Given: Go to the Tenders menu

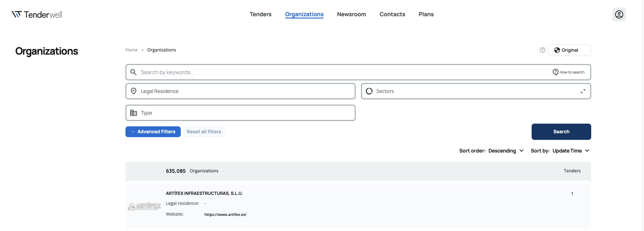Looking at the screenshot, I should coord(260,14).
